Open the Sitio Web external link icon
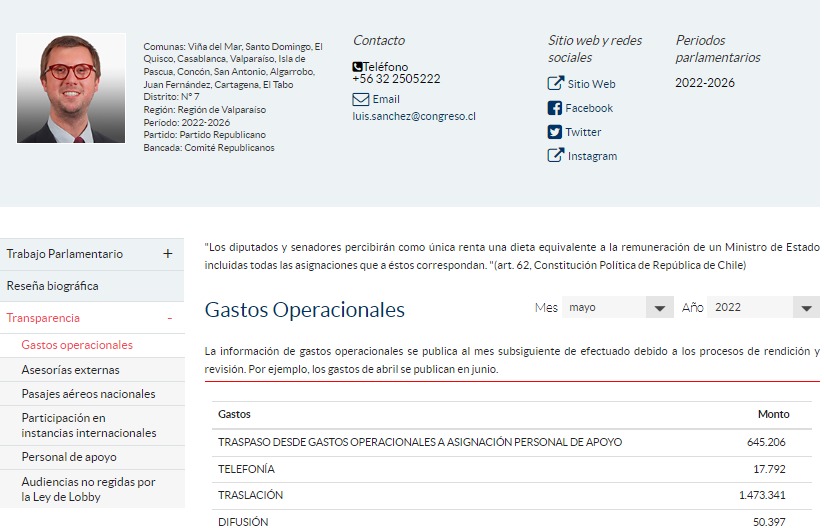824x528 pixels. coord(556,84)
